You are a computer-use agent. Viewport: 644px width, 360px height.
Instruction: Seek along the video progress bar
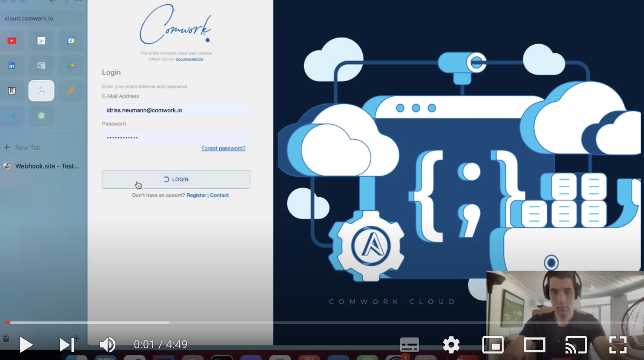pos(322,323)
